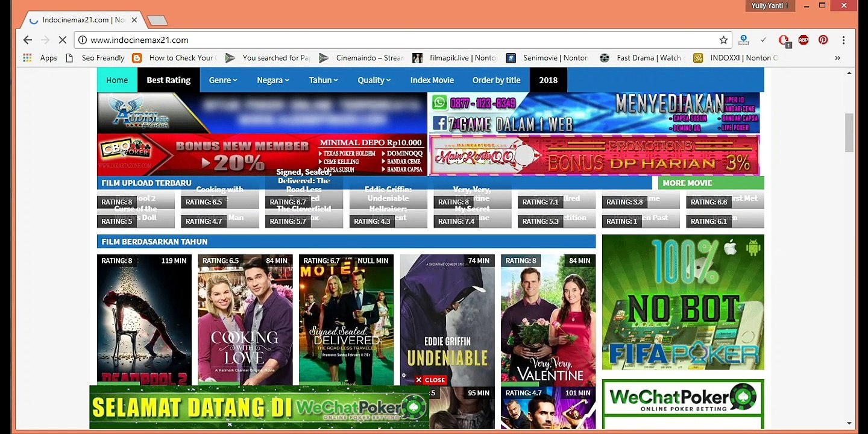The width and height of the screenshot is (868, 434).
Task: Open a new browser tab
Action: (x=157, y=20)
